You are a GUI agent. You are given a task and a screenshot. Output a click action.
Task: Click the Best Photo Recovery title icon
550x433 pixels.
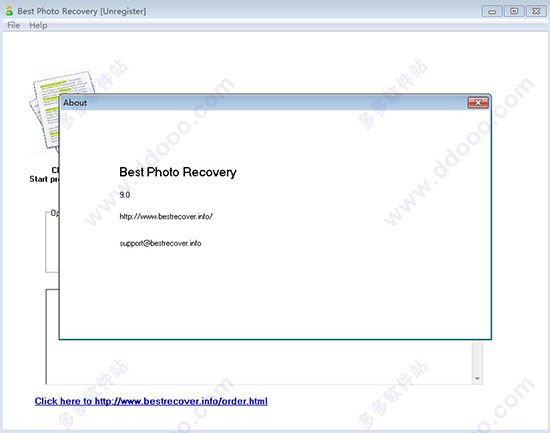9,11
